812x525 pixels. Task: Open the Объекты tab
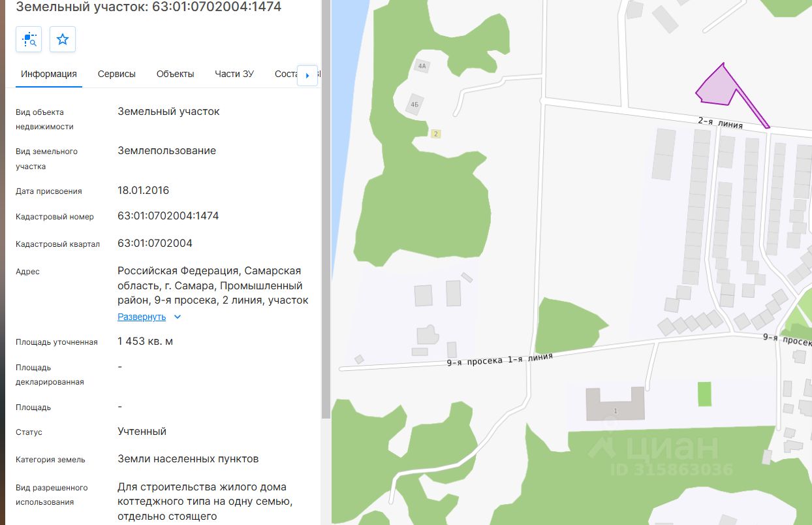pyautogui.click(x=176, y=74)
